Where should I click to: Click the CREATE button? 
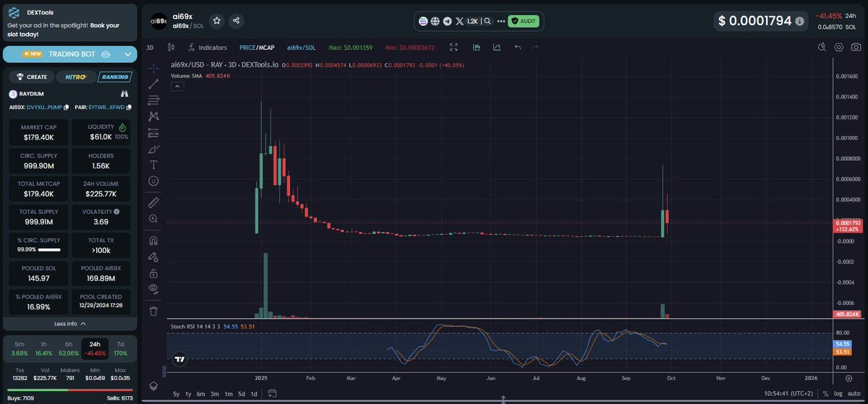(32, 77)
